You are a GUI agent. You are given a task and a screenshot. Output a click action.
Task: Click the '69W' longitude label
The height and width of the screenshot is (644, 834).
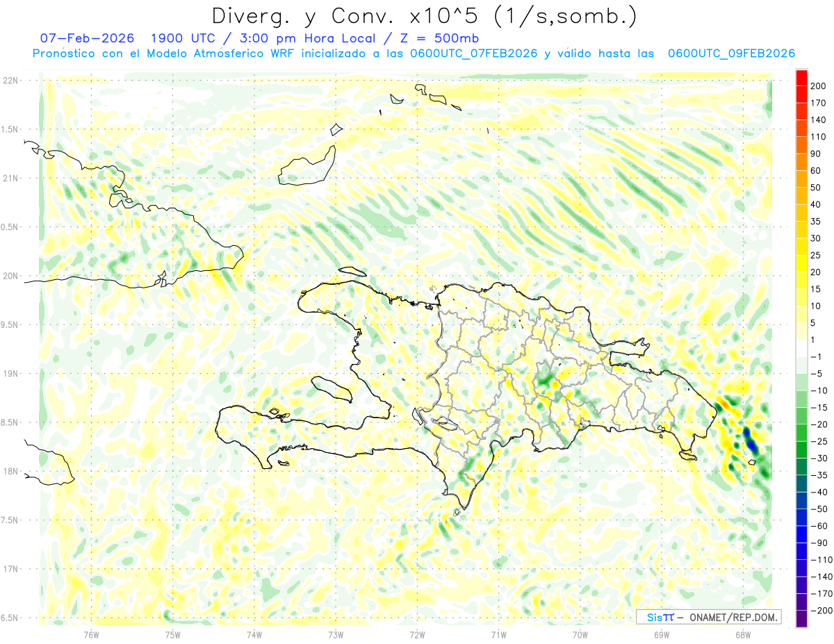661,634
